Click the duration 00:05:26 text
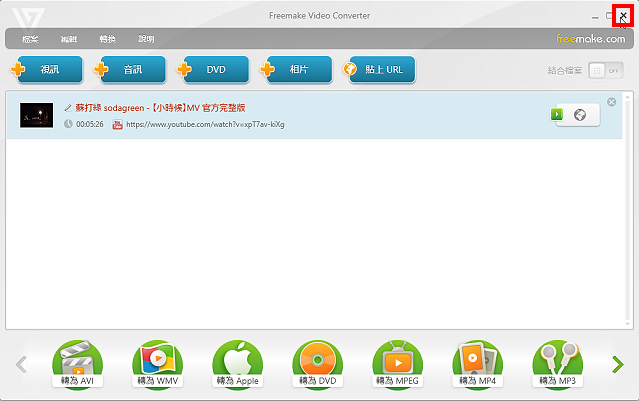Screen dimensions: 639x401 (x=90, y=124)
